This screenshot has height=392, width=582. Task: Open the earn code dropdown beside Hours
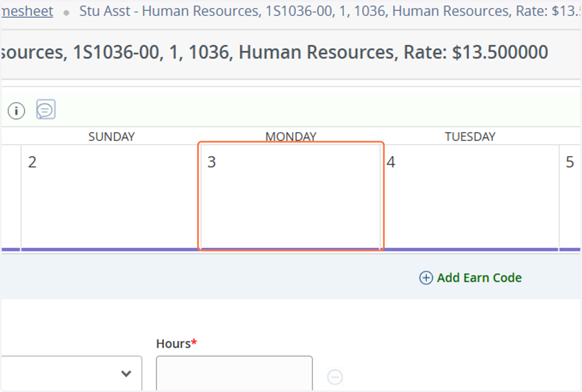[x=71, y=374]
